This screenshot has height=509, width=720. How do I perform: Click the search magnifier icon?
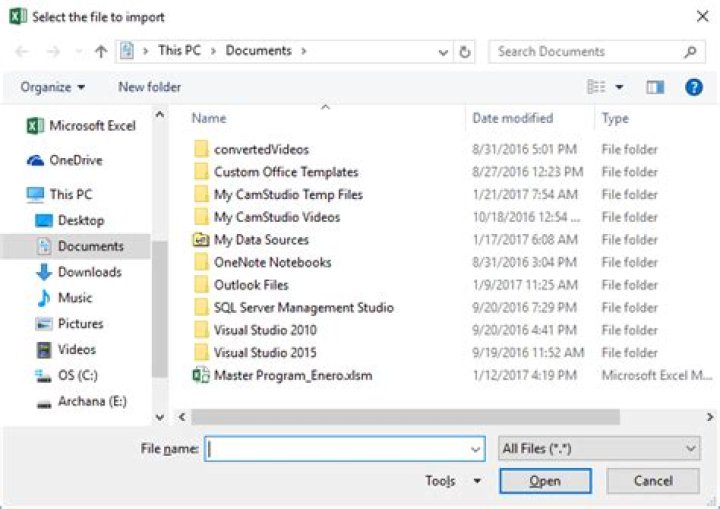pos(690,51)
